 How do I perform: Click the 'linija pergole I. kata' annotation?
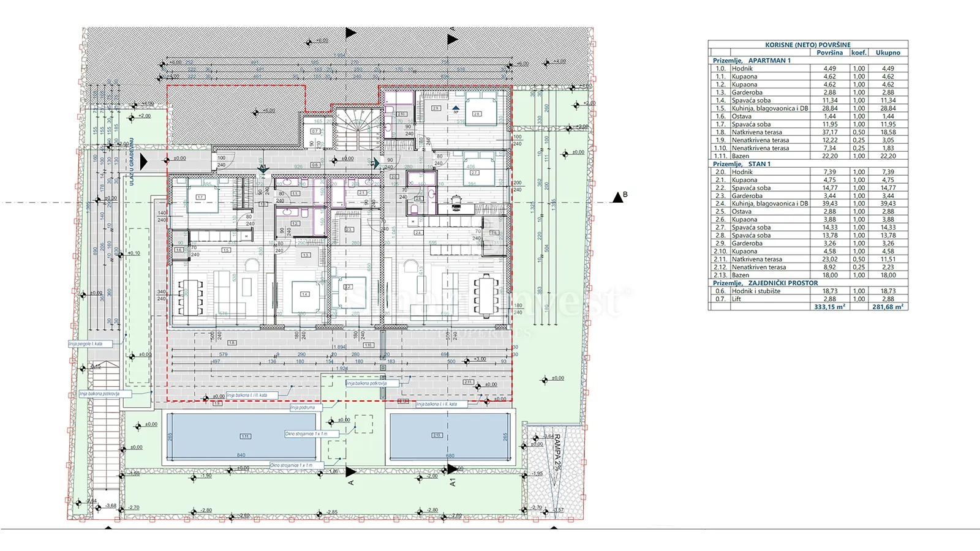click(90, 344)
